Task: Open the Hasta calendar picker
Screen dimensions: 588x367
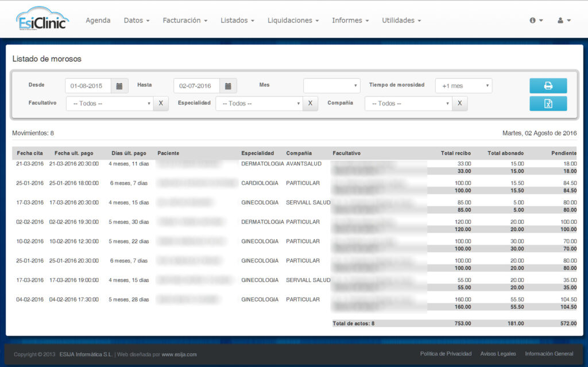Action: coord(228,86)
